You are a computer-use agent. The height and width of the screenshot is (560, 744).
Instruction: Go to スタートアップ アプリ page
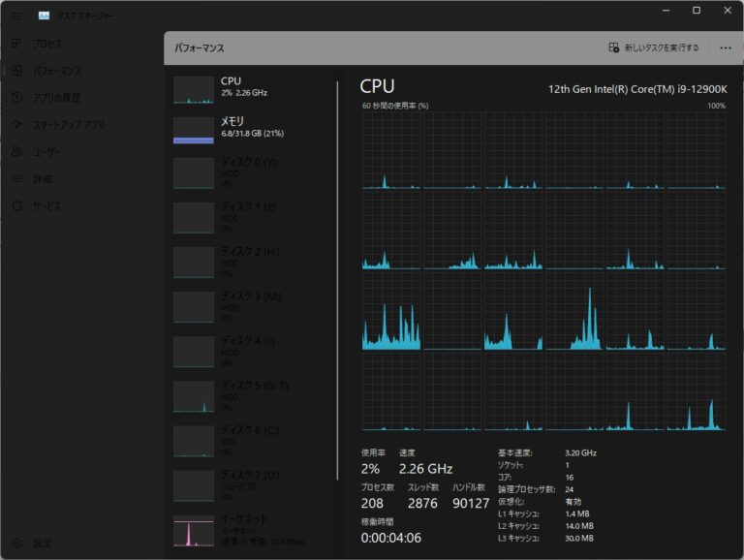(x=16, y=125)
